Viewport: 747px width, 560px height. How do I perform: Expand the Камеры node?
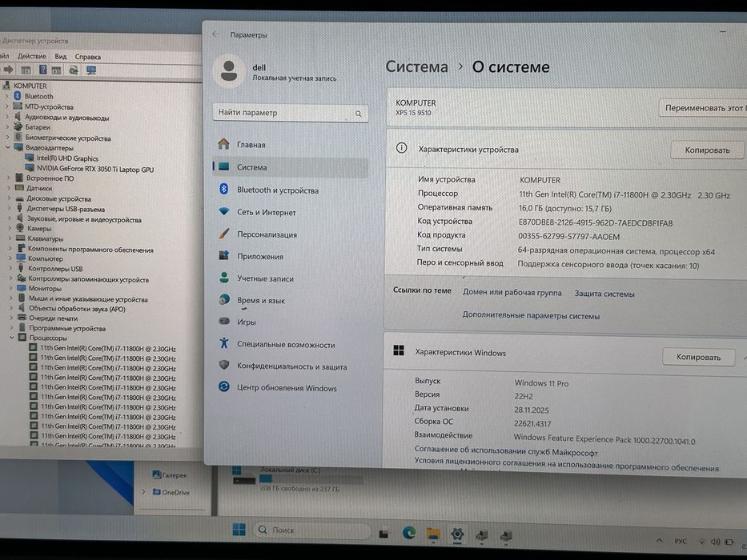click(9, 228)
